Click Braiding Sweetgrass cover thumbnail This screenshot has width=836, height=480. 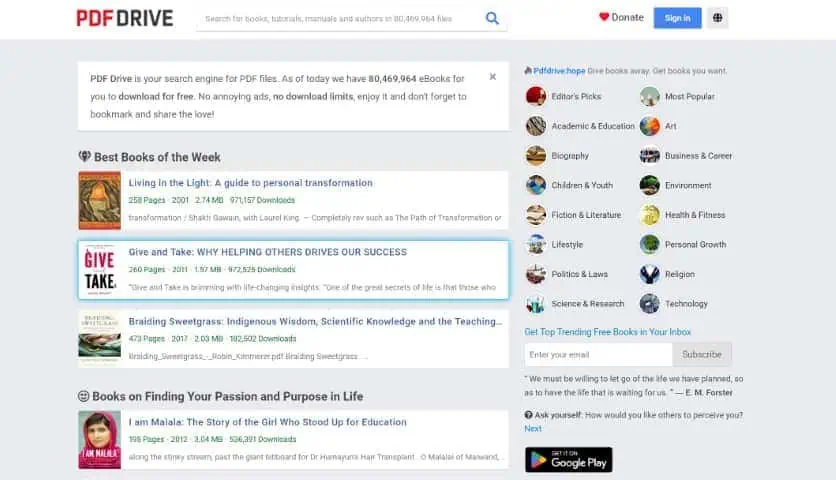tap(100, 339)
